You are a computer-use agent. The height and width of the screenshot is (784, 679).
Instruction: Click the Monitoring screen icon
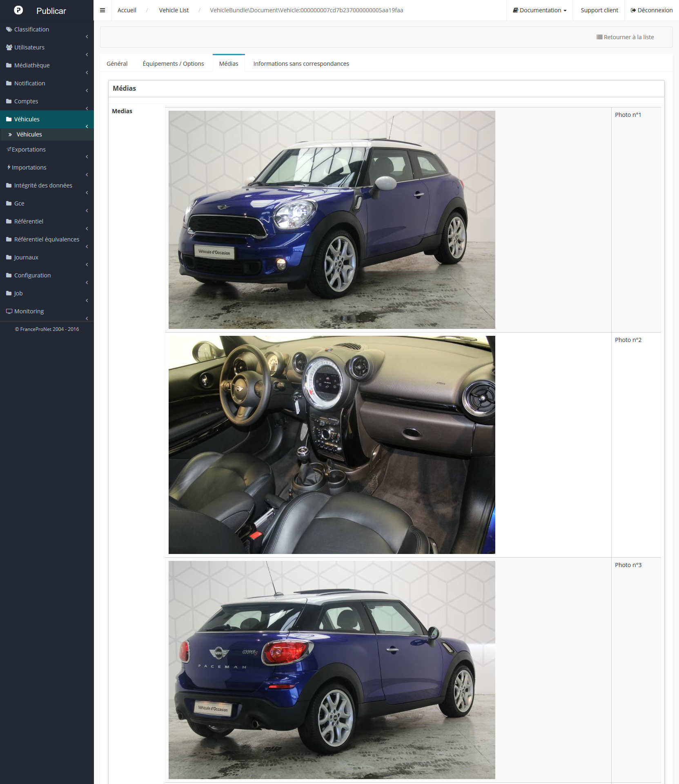[9, 311]
